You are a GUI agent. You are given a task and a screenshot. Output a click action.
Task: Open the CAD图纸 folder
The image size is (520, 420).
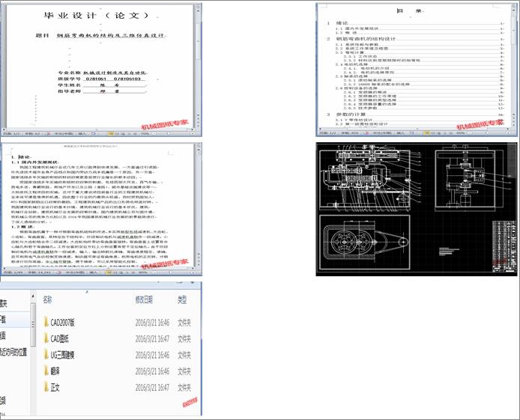coord(56,338)
